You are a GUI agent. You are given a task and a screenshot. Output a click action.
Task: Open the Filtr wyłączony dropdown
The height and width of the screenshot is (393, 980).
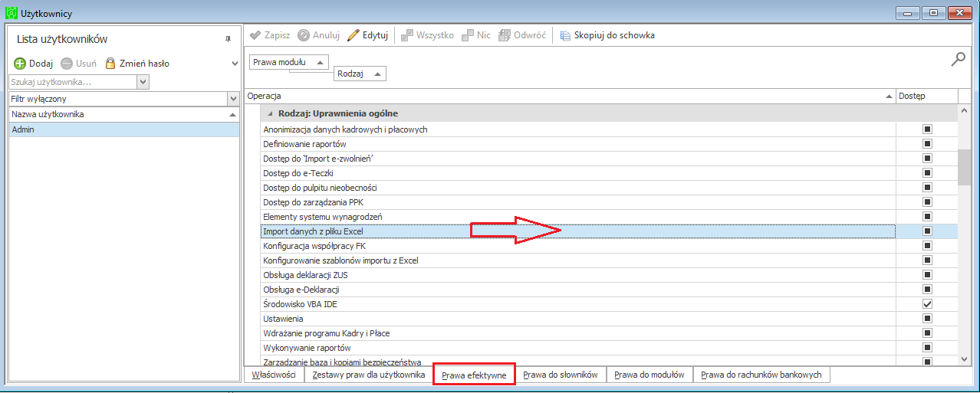point(233,99)
